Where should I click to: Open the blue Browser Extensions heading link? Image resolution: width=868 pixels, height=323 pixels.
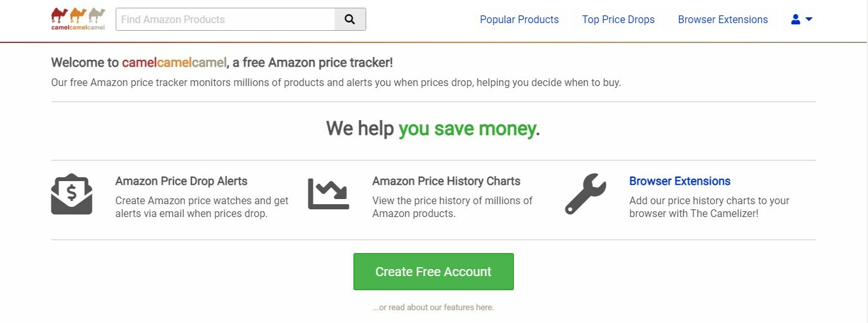click(x=680, y=181)
